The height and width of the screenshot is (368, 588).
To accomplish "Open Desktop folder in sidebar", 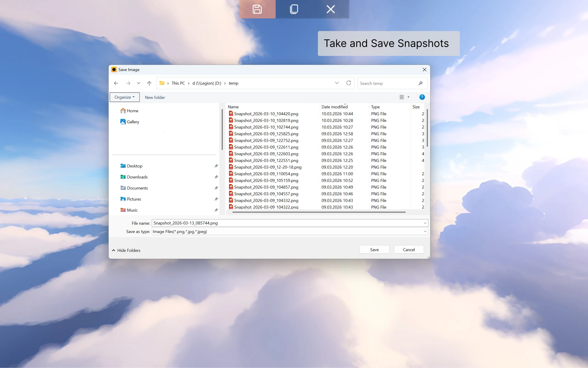I will tap(131, 166).
